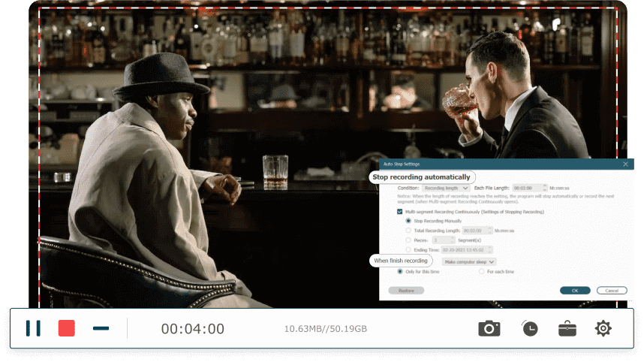Minimize the recording toolbar with dash icon
644x362 pixels.
click(101, 328)
